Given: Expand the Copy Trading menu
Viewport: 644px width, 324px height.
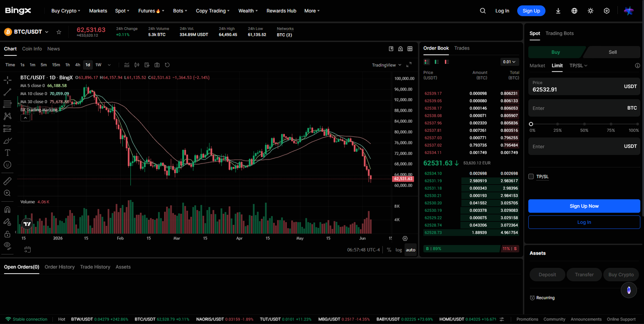Looking at the screenshot, I should point(212,11).
